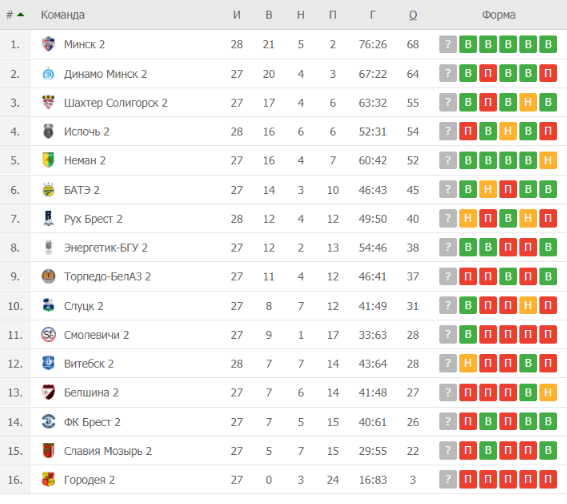Click the Неман 2 green-yellow crest

click(x=48, y=160)
